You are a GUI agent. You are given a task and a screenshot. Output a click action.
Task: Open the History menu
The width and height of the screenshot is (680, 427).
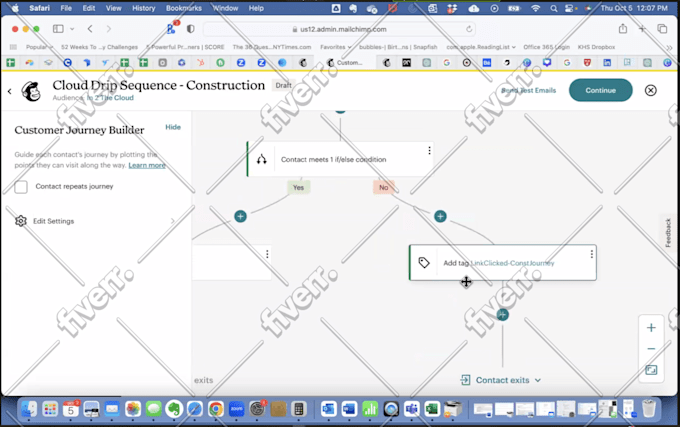144,8
